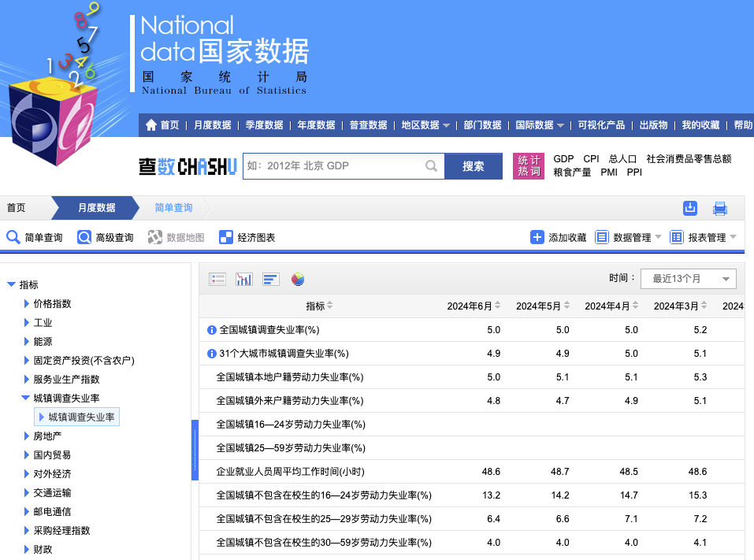The image size is (754, 560).
Task: Open the 最近13个月 time range dropdown
Action: tap(689, 278)
